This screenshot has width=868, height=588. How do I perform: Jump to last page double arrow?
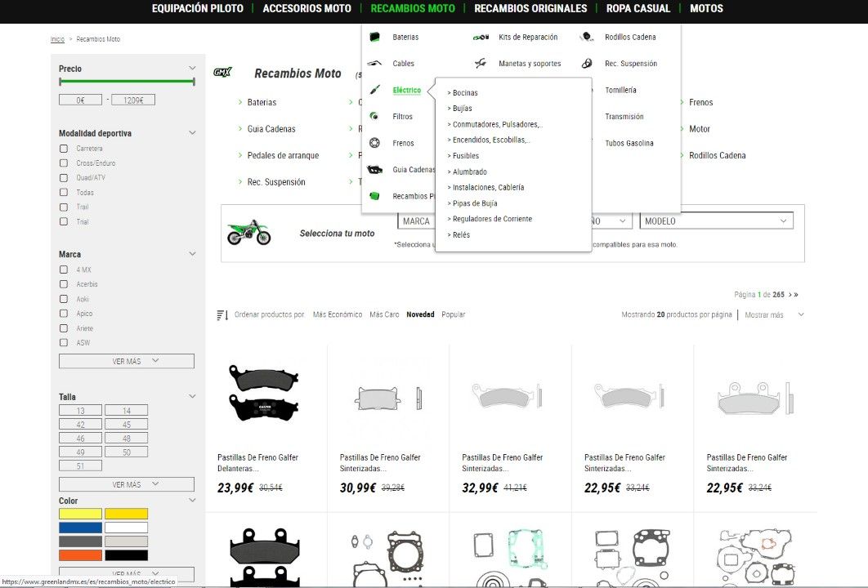[x=796, y=295]
